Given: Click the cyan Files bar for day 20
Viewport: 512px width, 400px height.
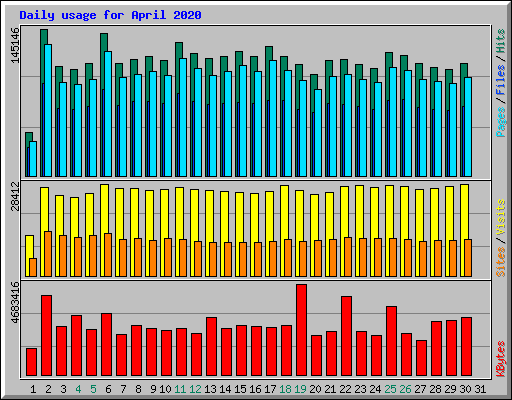Looking at the screenshot, I should (318, 133).
